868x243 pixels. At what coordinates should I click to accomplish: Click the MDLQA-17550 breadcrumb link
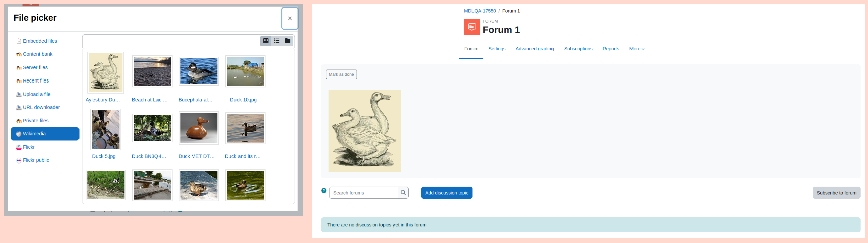click(x=480, y=11)
